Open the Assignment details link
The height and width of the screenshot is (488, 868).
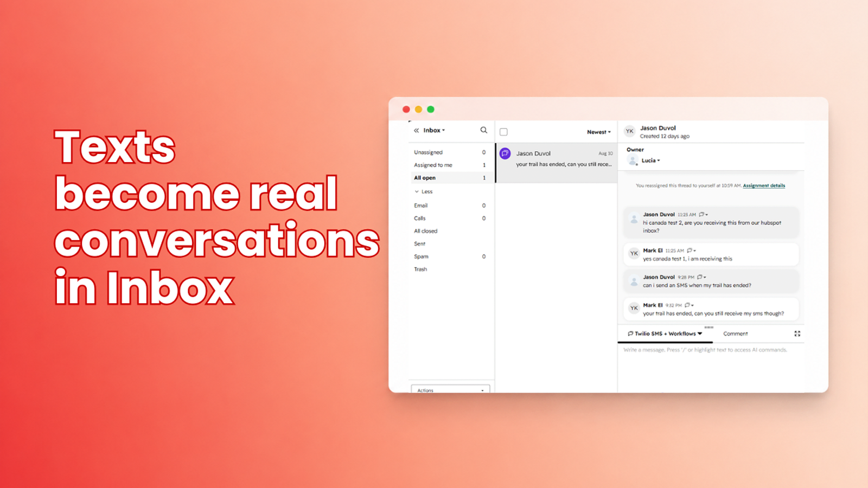pos(764,185)
